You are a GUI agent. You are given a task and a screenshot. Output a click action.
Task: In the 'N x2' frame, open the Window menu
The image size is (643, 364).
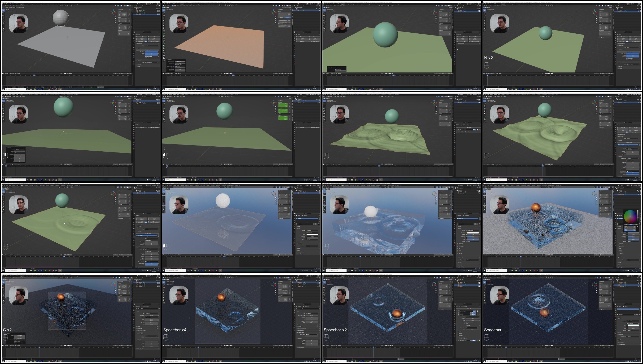(495, 4)
